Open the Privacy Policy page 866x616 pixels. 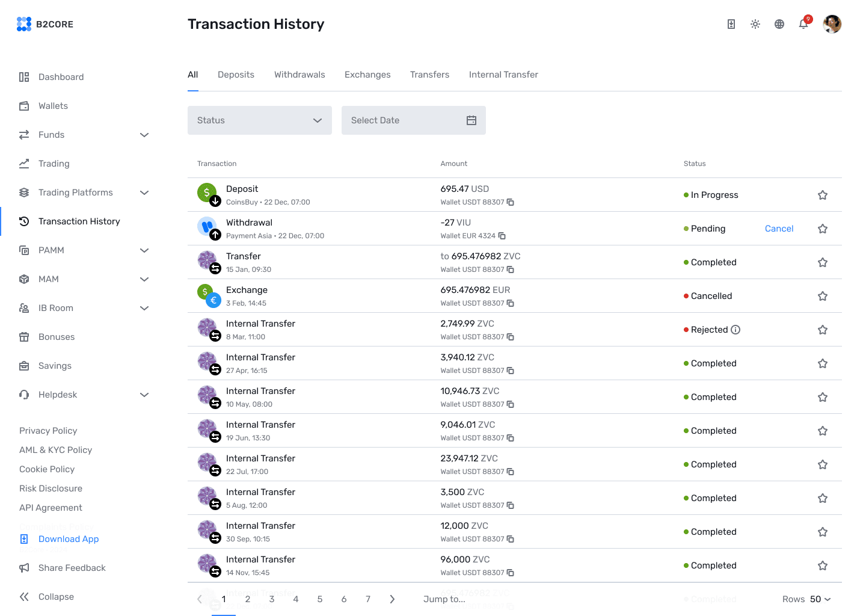[48, 431]
